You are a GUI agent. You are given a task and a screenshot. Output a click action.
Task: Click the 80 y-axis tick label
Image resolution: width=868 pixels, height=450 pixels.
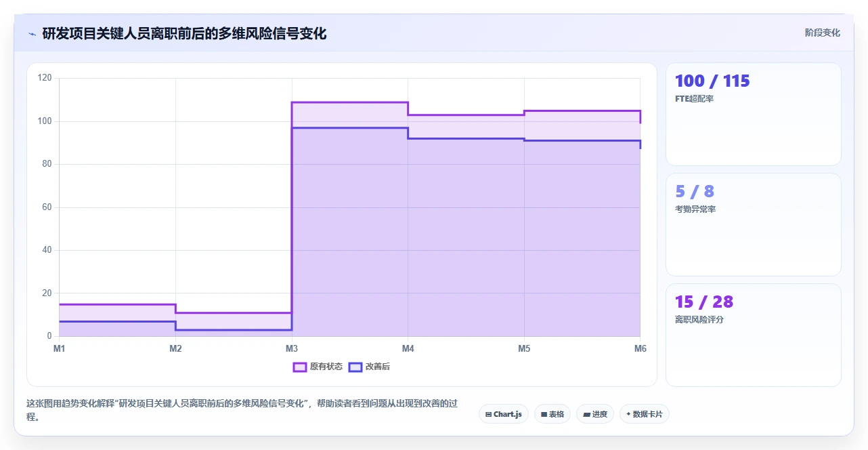coord(47,164)
